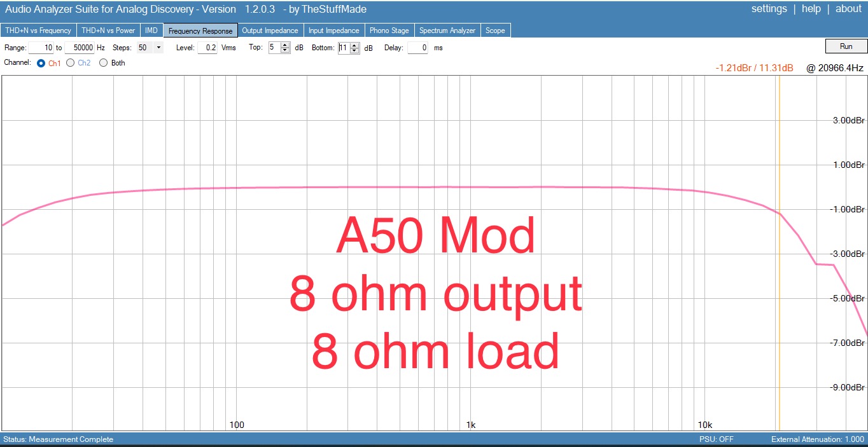
Task: Click the 10k frequency axis label
Action: click(x=704, y=425)
